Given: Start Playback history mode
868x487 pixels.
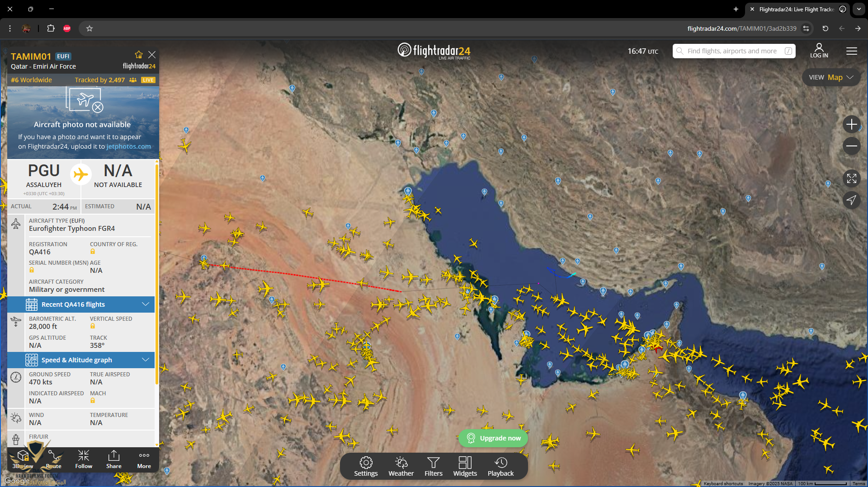Looking at the screenshot, I should pos(500,466).
